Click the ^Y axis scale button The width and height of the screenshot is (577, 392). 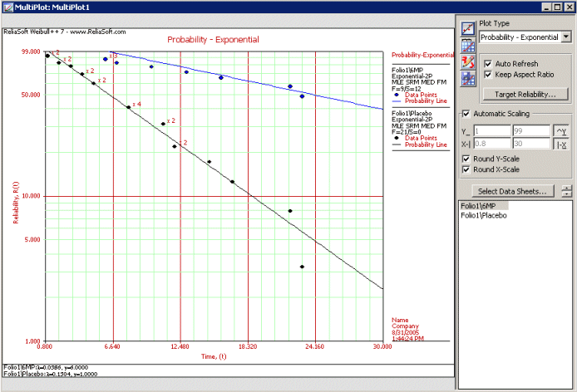pyautogui.click(x=561, y=131)
